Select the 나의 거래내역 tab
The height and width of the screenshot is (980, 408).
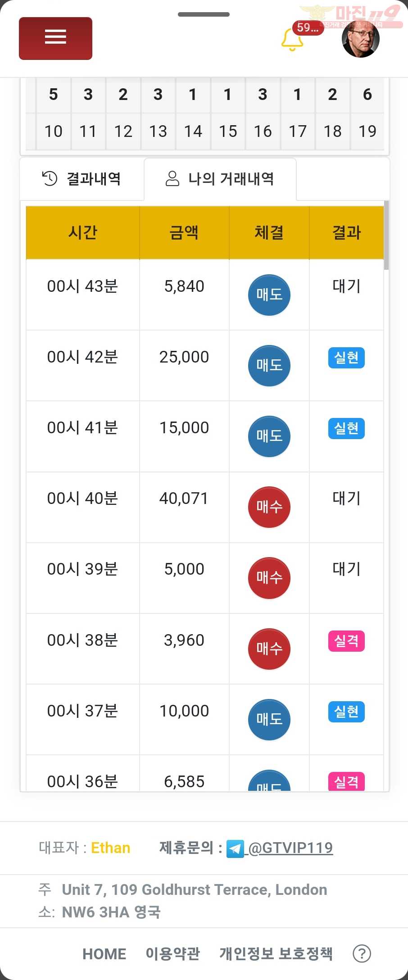220,179
